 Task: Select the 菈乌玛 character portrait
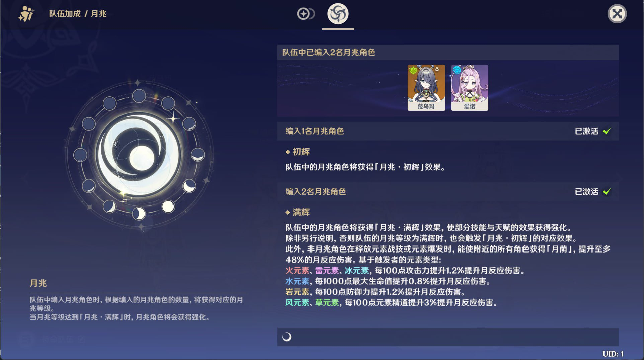(x=426, y=87)
